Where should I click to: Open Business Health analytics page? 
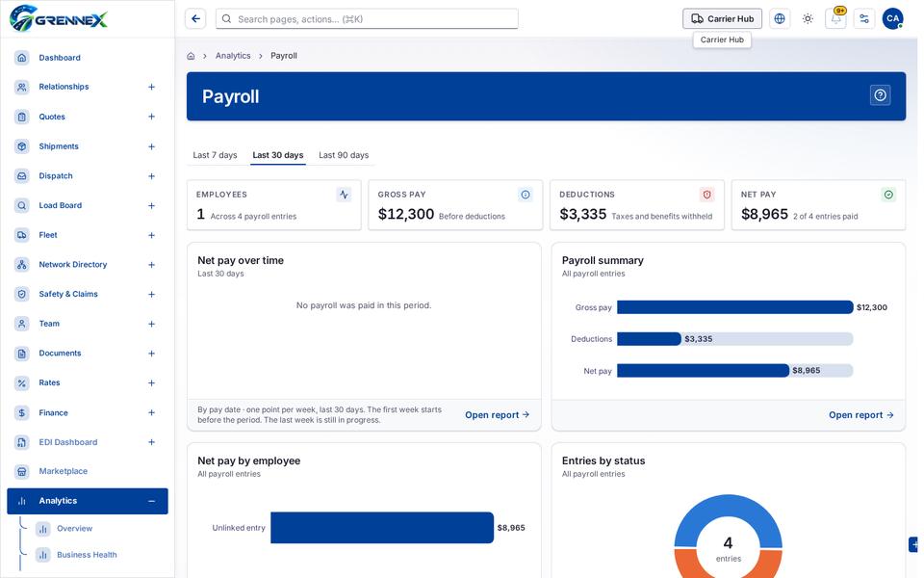click(x=87, y=555)
